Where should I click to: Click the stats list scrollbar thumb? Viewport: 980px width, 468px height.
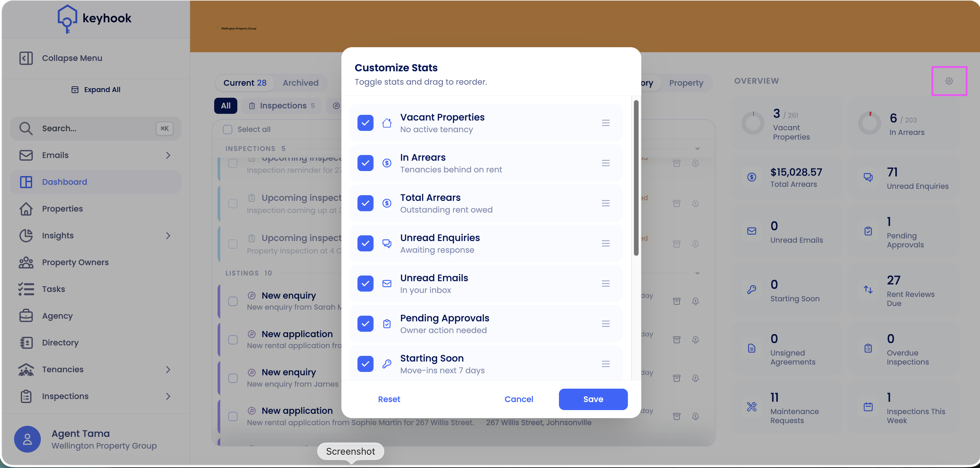[636, 178]
